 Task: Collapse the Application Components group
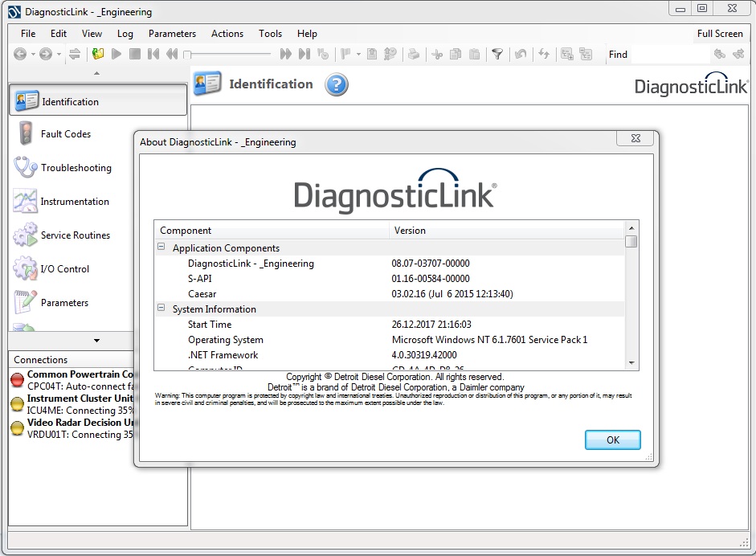click(161, 247)
